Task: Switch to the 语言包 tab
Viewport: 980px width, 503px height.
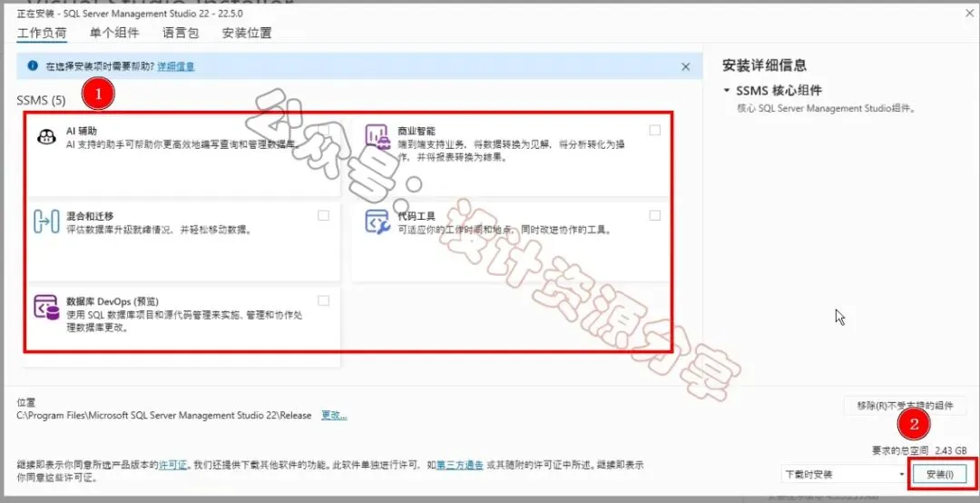Action: point(181,34)
